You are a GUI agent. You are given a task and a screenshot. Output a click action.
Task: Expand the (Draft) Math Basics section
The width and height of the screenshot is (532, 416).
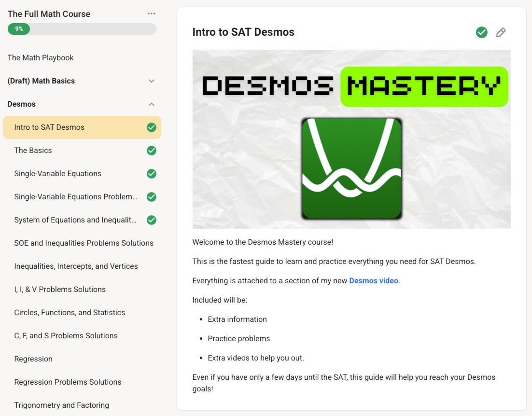pos(152,81)
